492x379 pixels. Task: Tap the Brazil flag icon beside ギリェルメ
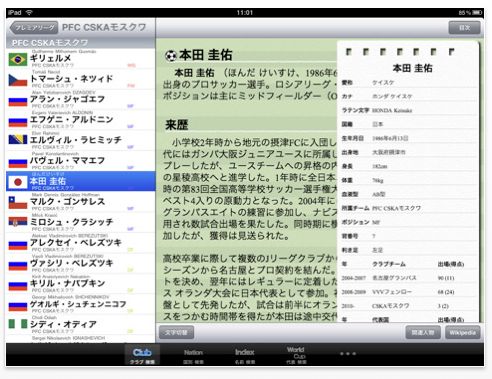[x=18, y=60]
